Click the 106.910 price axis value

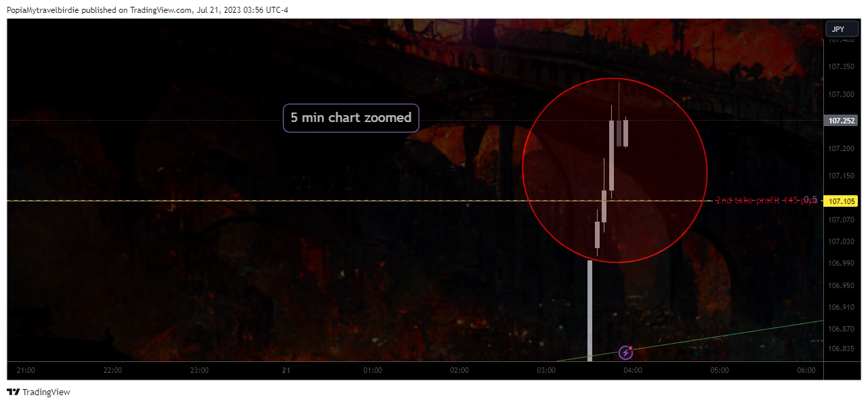click(841, 307)
